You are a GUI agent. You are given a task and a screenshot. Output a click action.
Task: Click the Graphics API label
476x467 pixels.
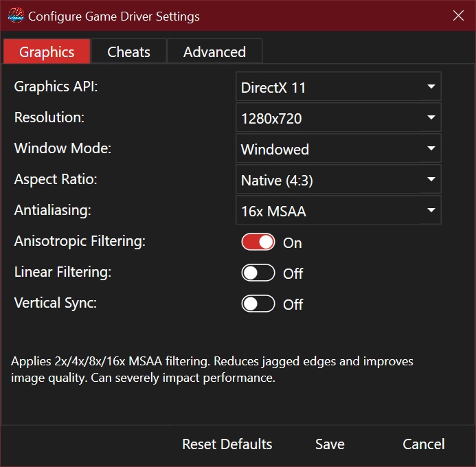56,87
